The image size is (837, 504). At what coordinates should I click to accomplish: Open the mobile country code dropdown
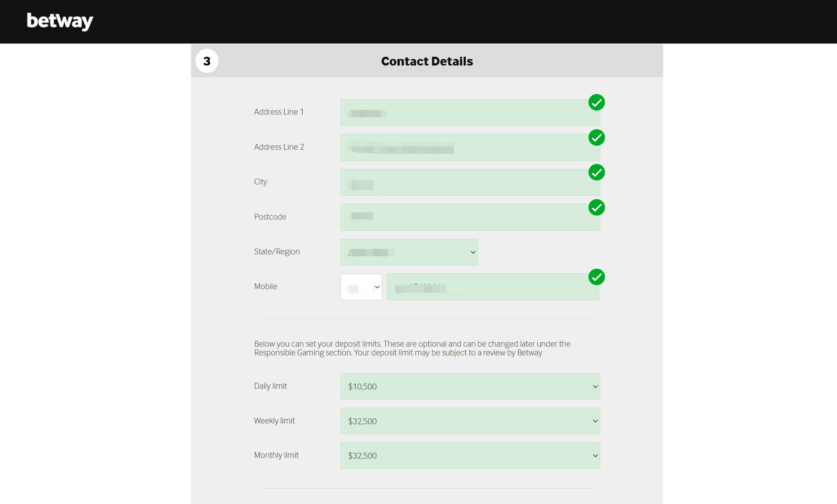pyautogui.click(x=361, y=287)
